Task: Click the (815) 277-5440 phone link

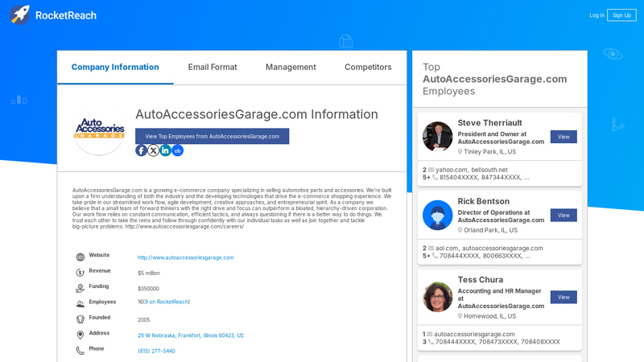Action: tap(156, 351)
